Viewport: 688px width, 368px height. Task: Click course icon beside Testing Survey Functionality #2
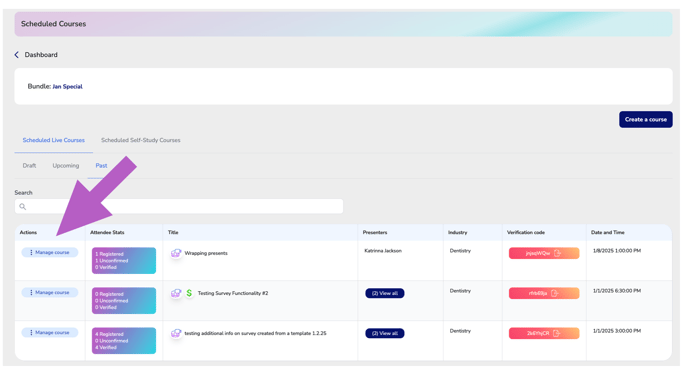click(176, 293)
